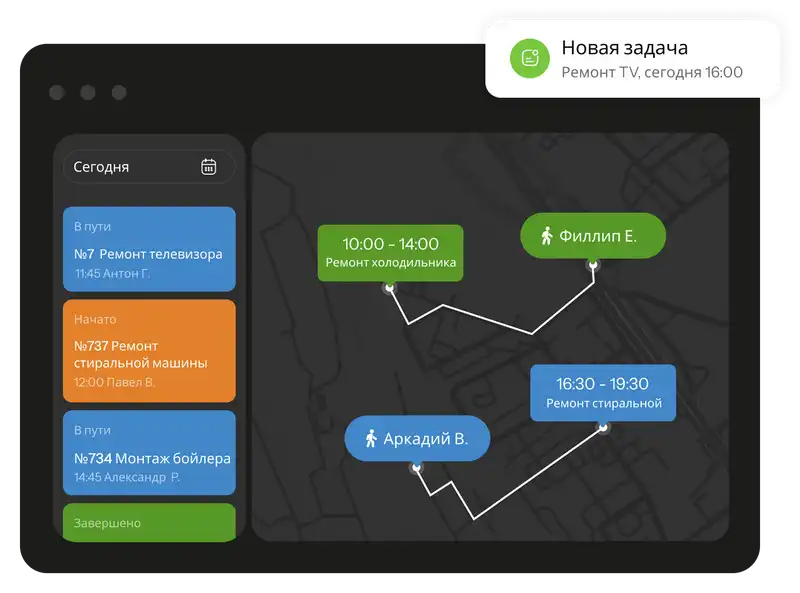This screenshot has width=800, height=593.
Task: Click the third window control dot
Action: 119,93
